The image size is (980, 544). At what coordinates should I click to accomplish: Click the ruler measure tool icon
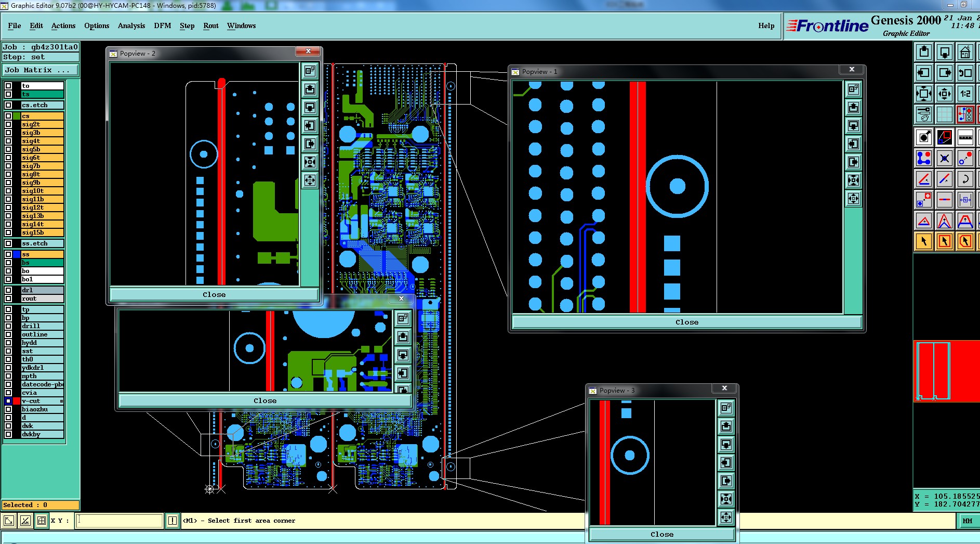point(965,137)
